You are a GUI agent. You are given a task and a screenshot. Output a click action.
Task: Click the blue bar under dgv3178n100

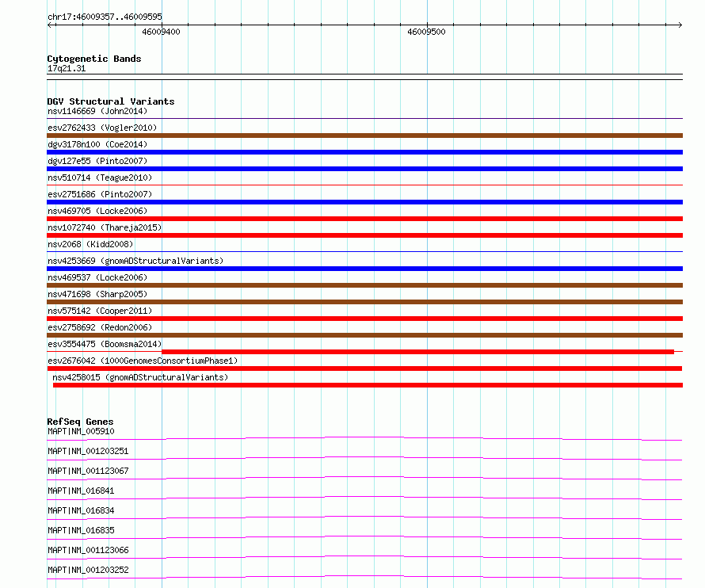[364, 152]
